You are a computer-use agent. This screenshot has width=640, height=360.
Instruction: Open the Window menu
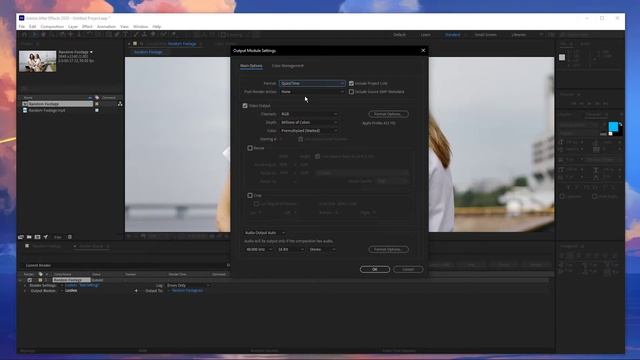tap(140, 27)
